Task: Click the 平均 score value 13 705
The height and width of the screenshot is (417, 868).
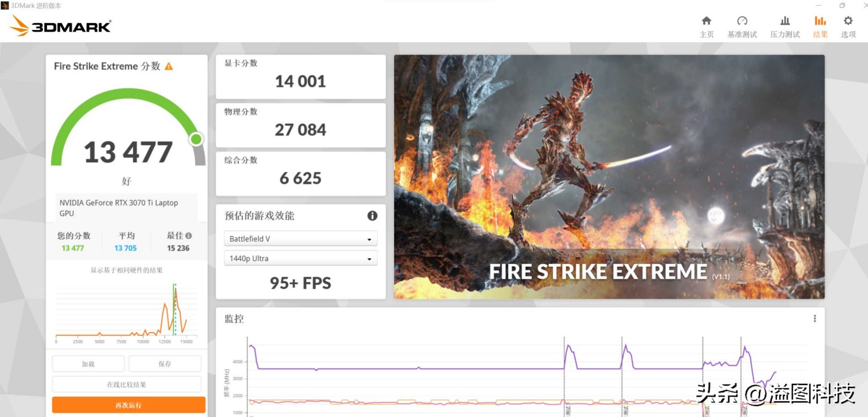Action: coord(125,248)
